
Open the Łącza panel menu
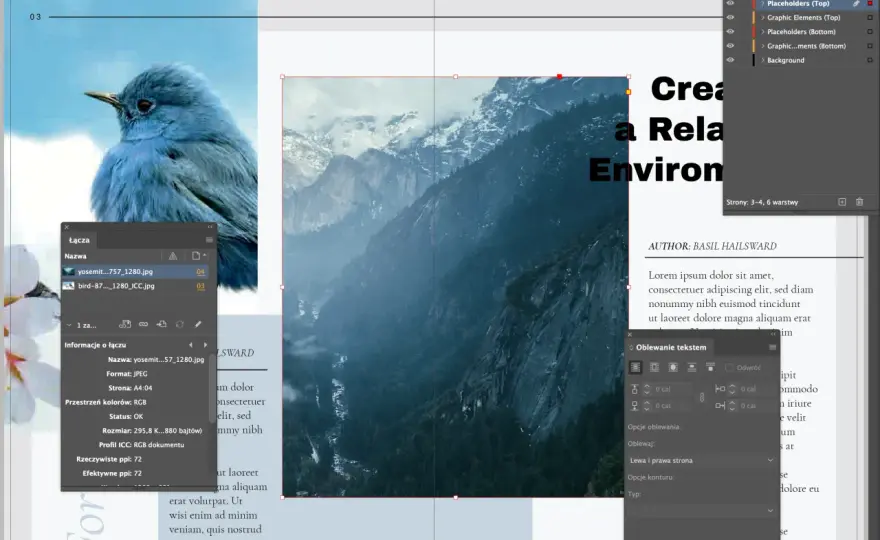point(209,240)
